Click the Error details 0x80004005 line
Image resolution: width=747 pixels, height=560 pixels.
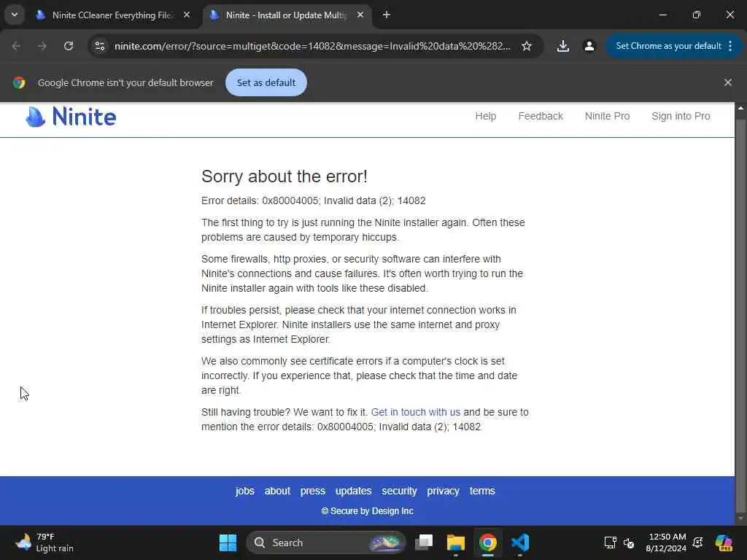[314, 201]
